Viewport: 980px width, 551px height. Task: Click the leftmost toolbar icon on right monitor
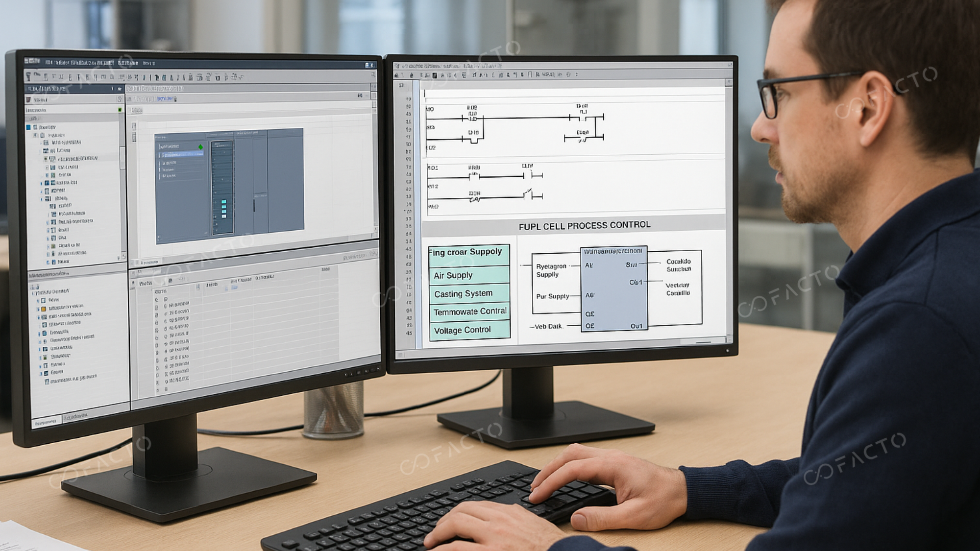click(x=396, y=75)
